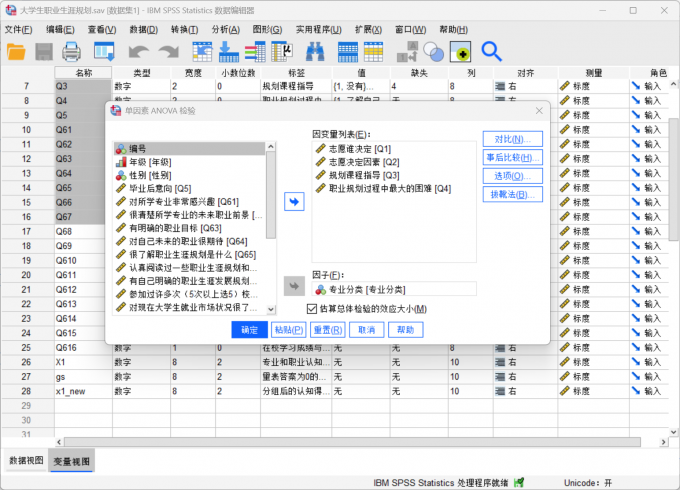
Task: Open the 事后比较(H) post hoc options
Action: (x=512, y=157)
